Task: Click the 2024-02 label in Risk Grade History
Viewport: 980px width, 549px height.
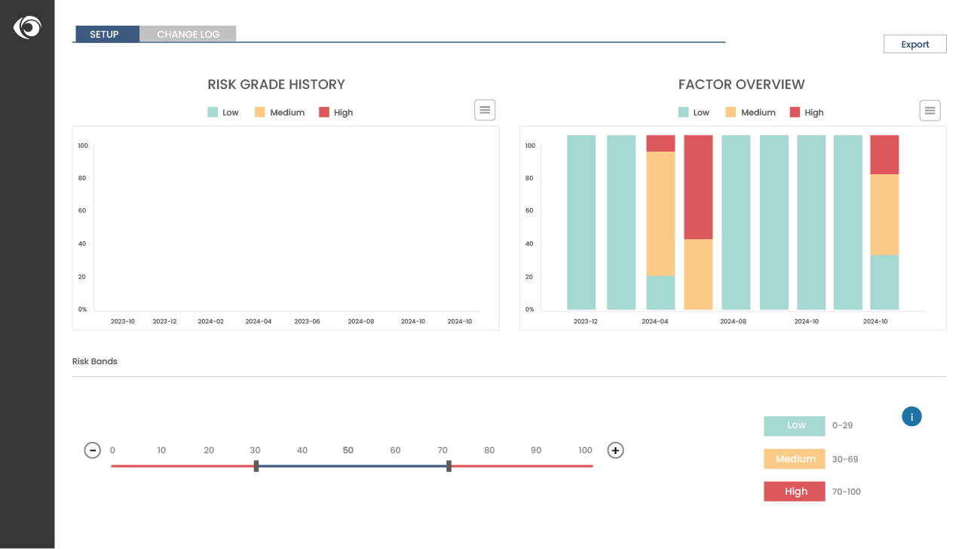Action: point(211,321)
